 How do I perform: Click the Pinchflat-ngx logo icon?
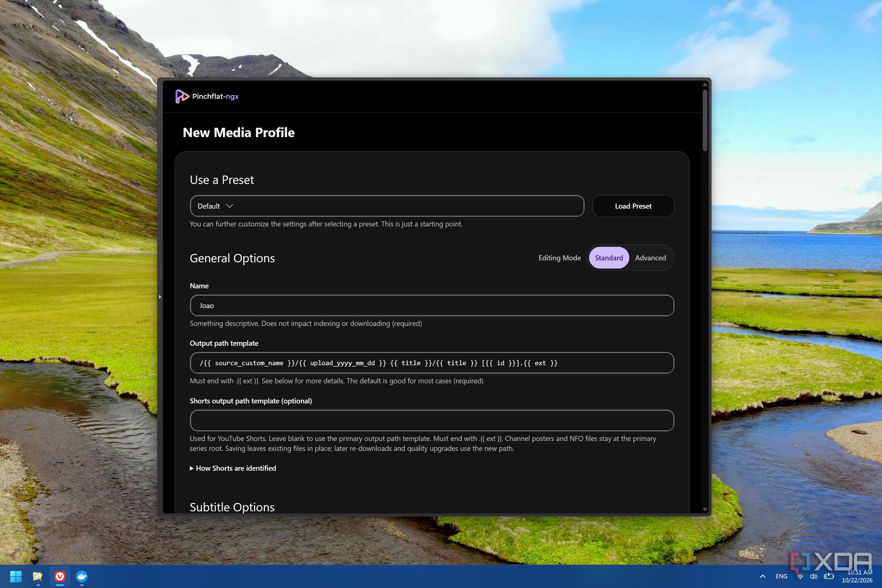pyautogui.click(x=182, y=96)
